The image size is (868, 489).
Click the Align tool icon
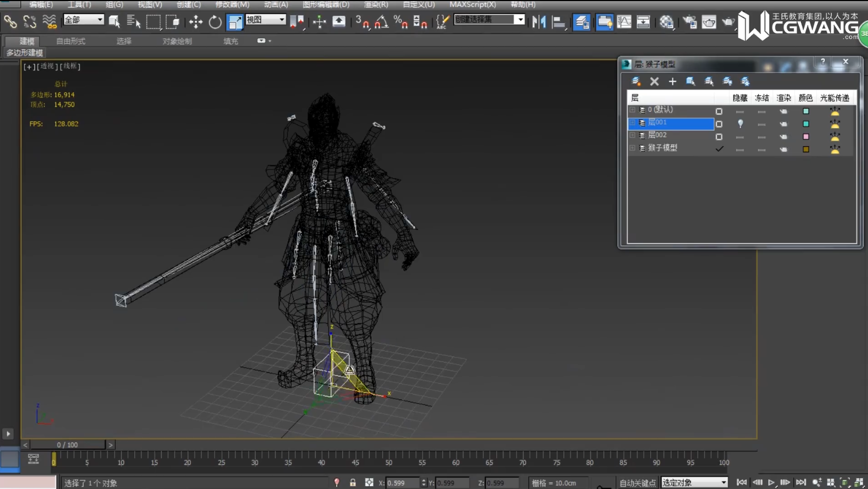558,22
